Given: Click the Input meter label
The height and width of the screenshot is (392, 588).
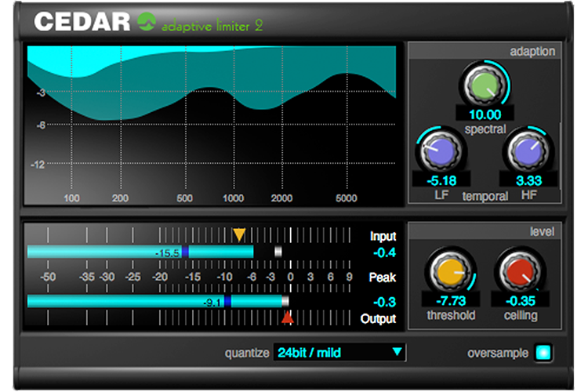Looking at the screenshot, I should (383, 236).
